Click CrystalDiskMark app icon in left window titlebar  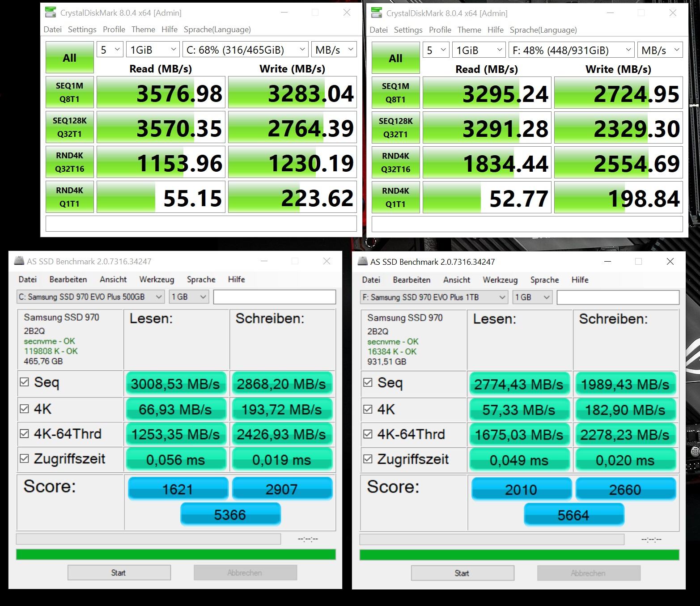(x=51, y=13)
